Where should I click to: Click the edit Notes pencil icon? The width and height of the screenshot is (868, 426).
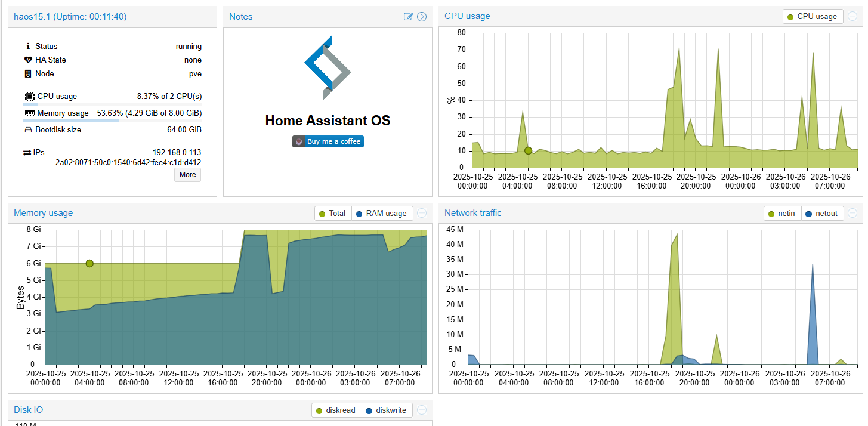tap(408, 17)
